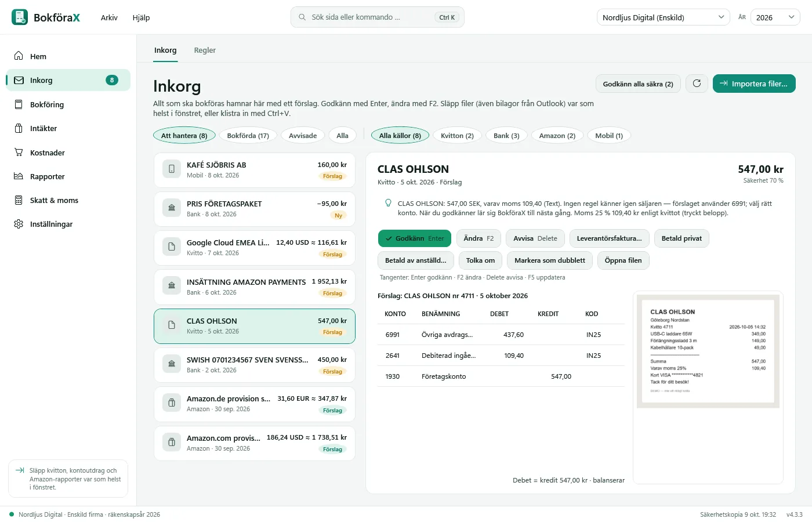Select the Inkorg tab
812x522 pixels.
[x=165, y=50]
